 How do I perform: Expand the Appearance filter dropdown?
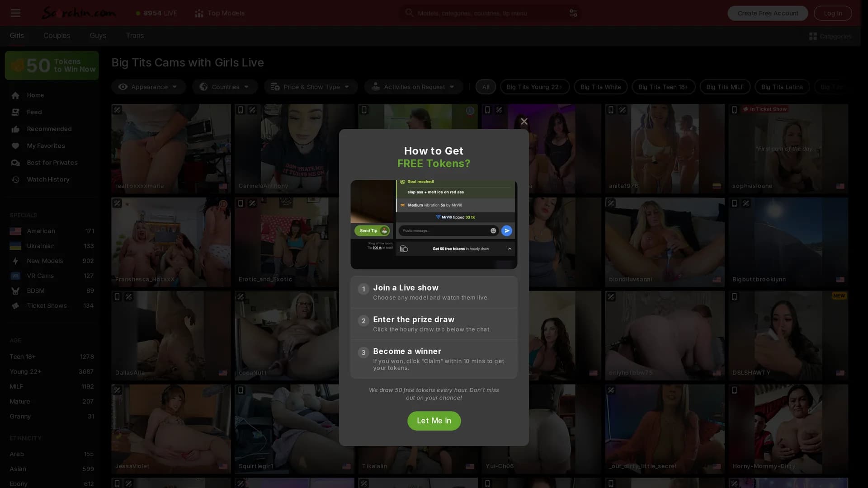[x=148, y=87]
